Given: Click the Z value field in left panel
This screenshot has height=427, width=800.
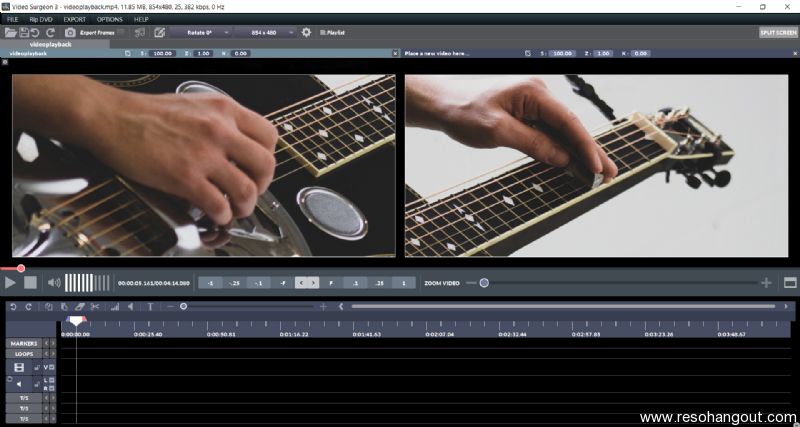Looking at the screenshot, I should tap(203, 54).
